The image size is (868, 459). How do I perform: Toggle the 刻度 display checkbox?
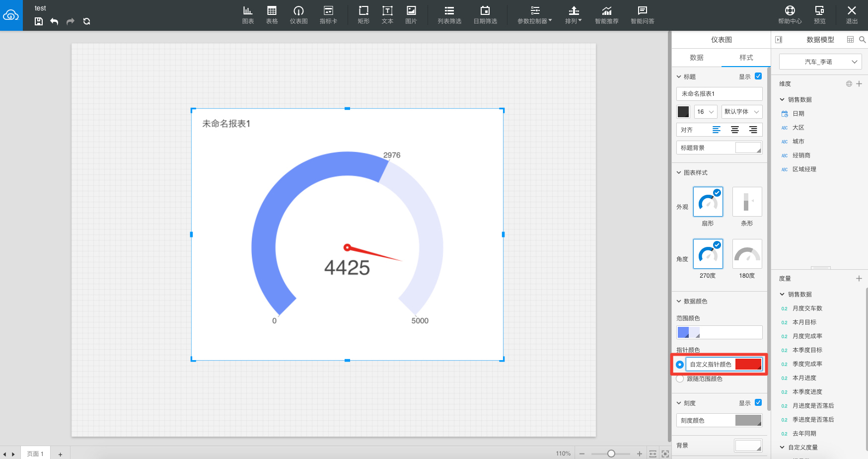point(758,402)
